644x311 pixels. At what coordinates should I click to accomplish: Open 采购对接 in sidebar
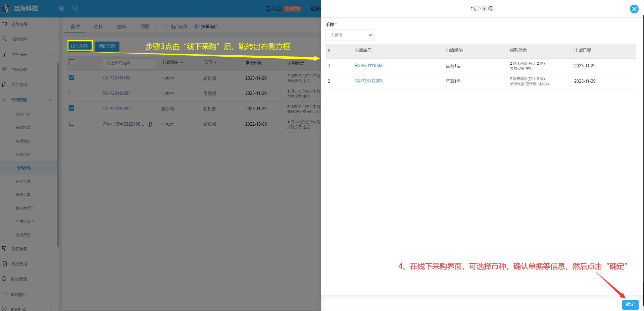(x=23, y=128)
